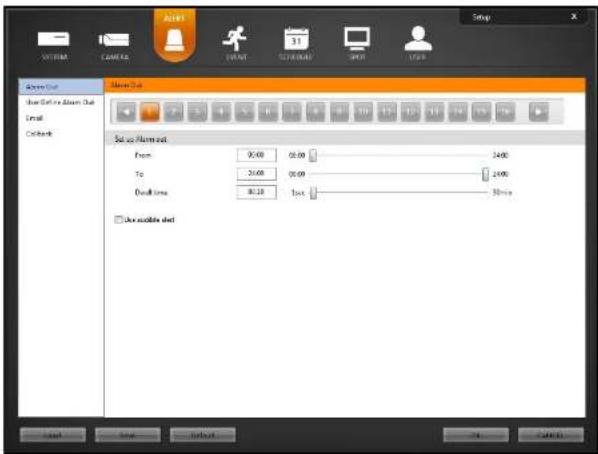Select alarm out channel 14

458,112
